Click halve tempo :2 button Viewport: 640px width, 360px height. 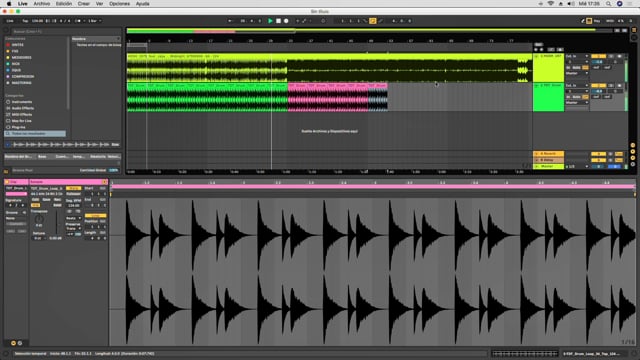pyautogui.click(x=69, y=211)
